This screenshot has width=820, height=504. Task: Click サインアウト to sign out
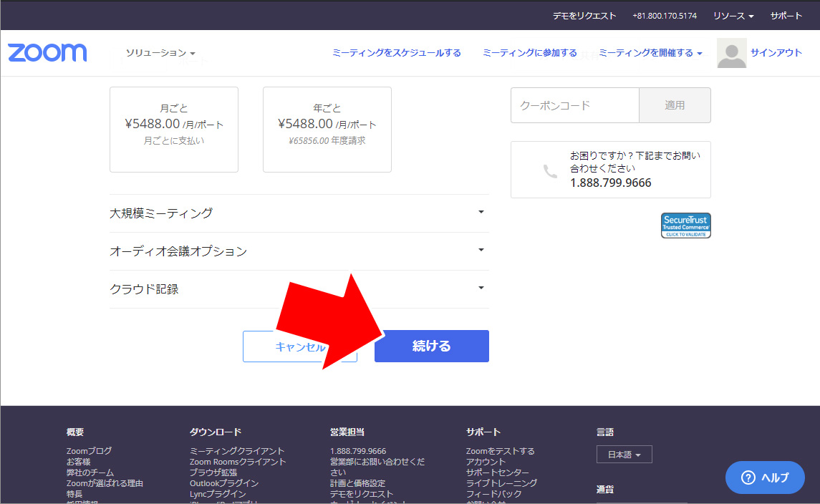(x=776, y=53)
